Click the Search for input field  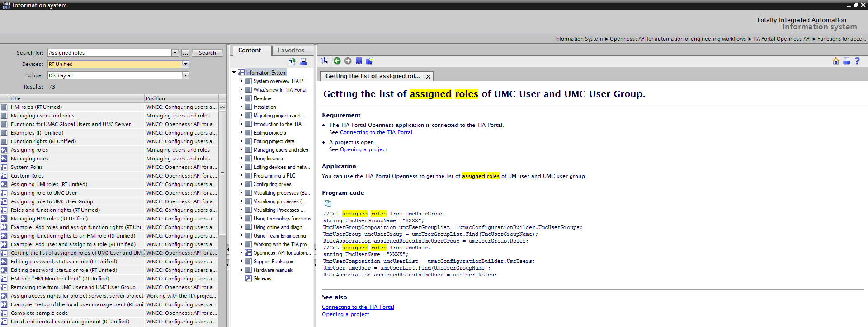pyautogui.click(x=109, y=53)
